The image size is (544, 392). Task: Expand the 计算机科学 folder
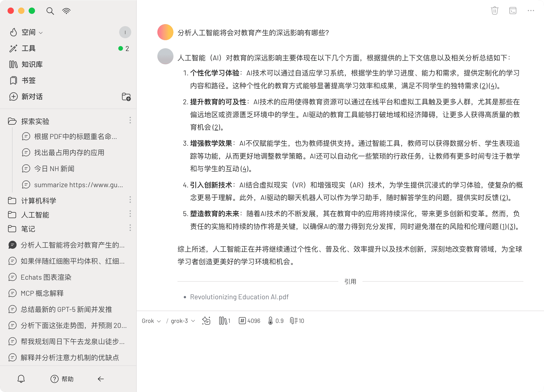[38, 201]
